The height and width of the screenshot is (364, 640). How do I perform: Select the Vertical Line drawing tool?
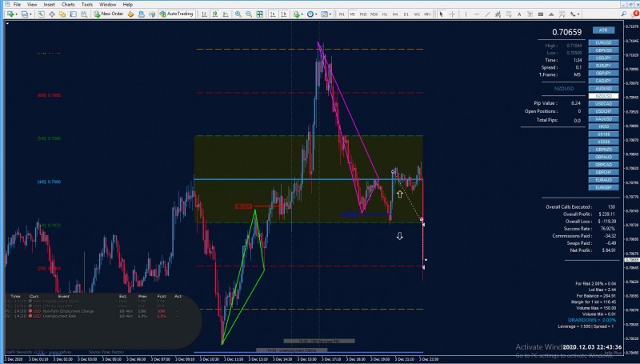tap(466, 14)
